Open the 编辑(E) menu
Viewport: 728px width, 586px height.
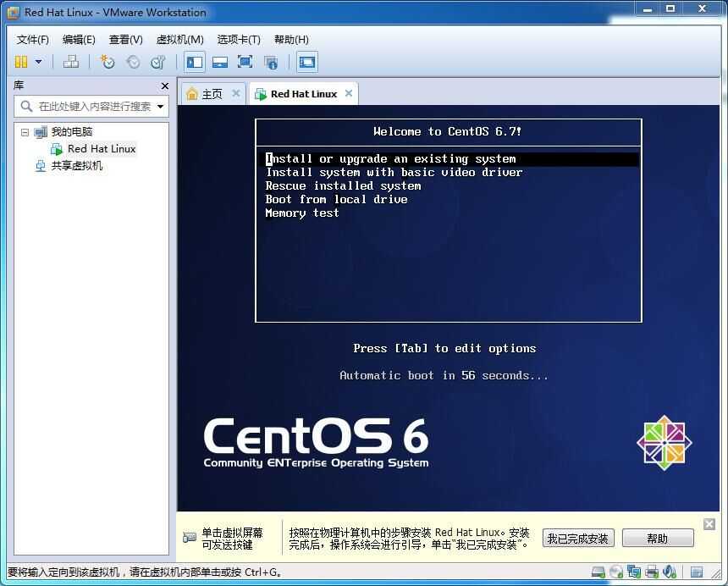[79, 40]
